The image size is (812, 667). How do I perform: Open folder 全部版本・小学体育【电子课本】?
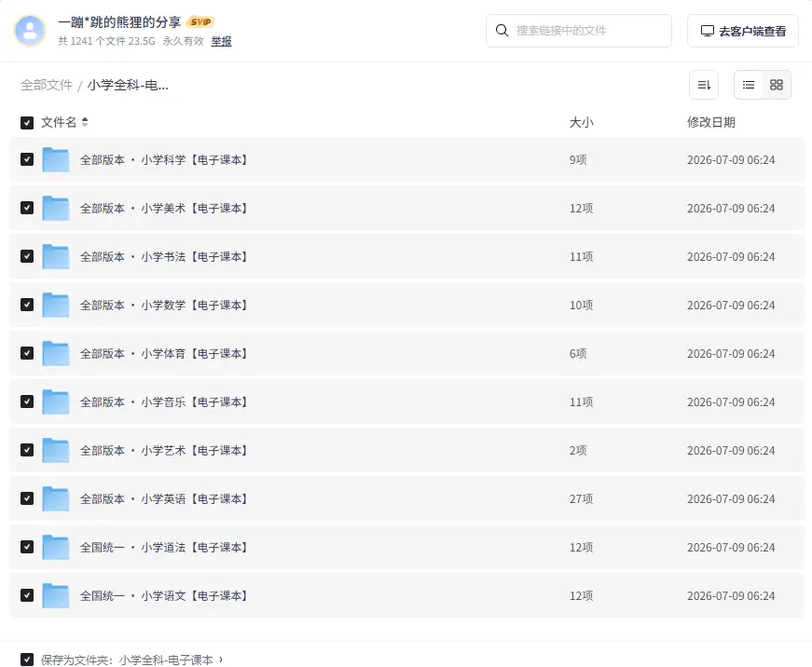tap(164, 353)
